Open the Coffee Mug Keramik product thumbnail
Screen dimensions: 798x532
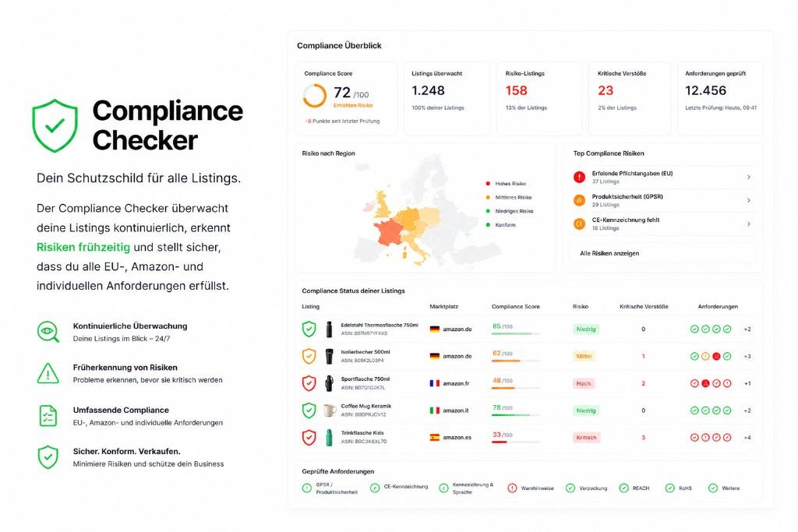pos(330,410)
